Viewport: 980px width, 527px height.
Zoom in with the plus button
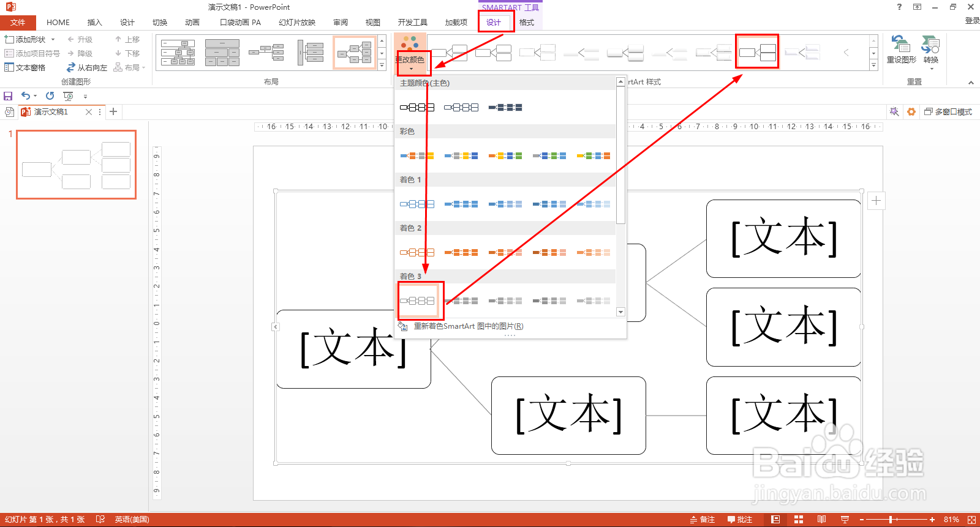932,520
